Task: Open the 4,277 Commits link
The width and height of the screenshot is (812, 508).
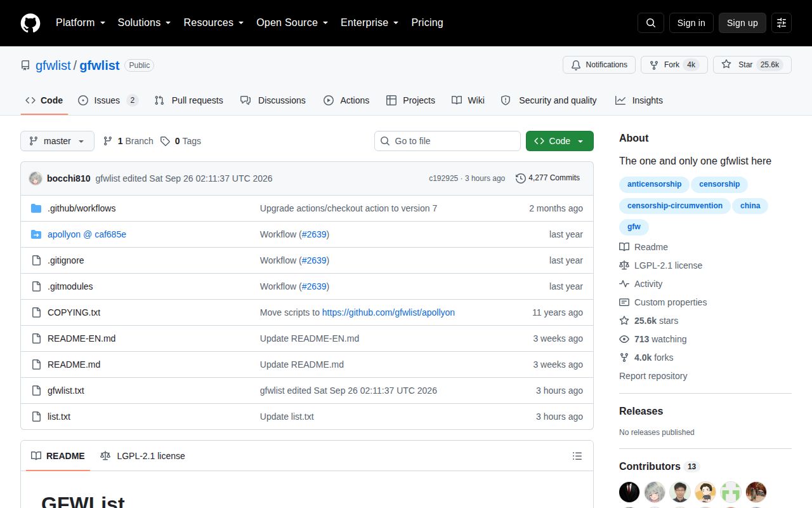Action: [x=548, y=178]
